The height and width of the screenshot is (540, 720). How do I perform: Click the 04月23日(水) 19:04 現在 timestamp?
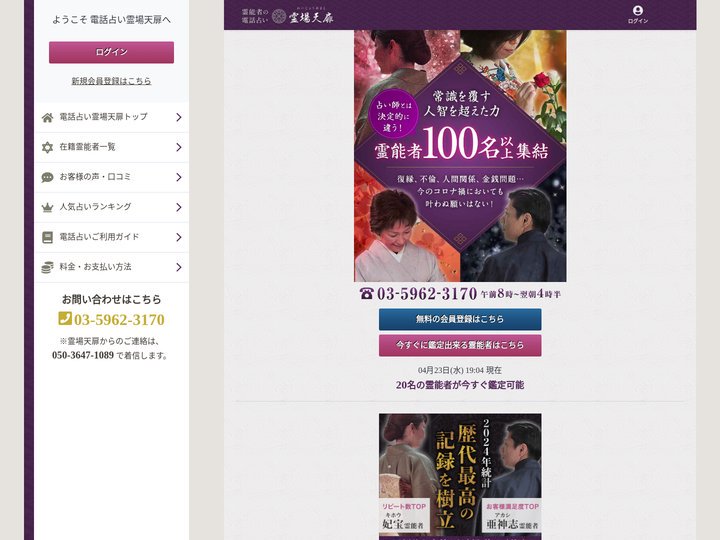pos(460,370)
